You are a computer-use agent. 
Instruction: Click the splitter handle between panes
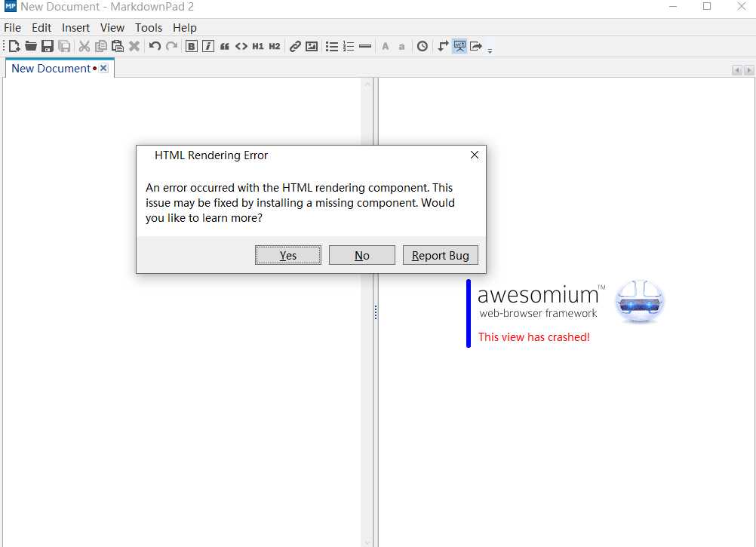[376, 312]
